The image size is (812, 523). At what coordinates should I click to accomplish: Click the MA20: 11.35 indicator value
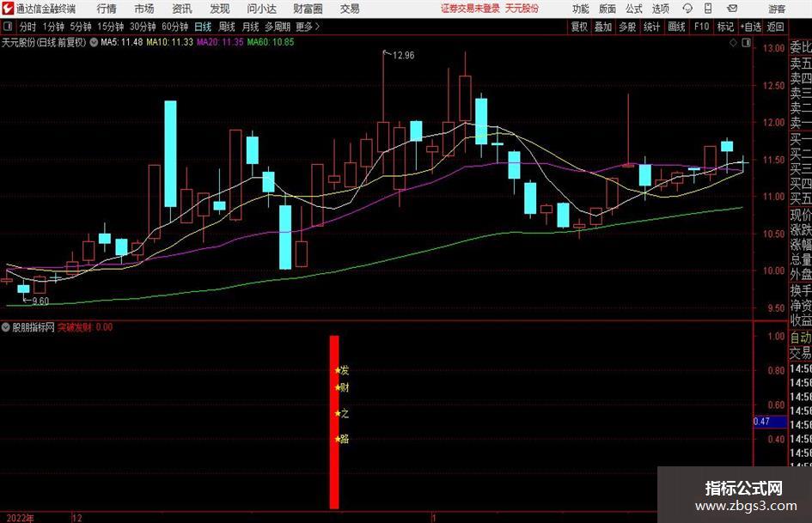(220, 42)
